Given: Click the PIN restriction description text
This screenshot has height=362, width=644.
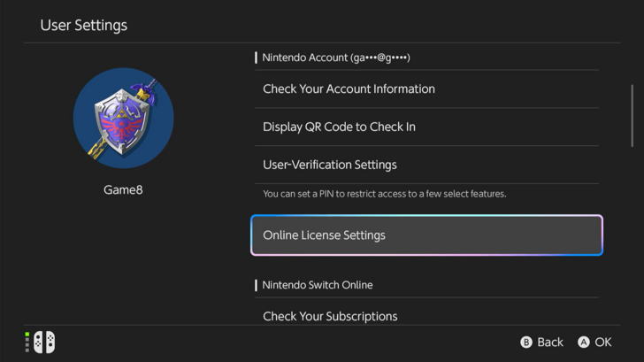Looking at the screenshot, I should [x=385, y=194].
